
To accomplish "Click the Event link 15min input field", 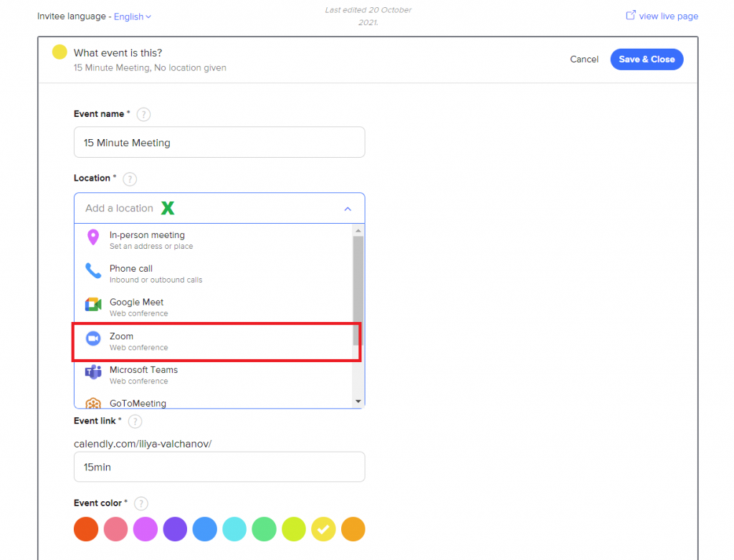I will [219, 467].
